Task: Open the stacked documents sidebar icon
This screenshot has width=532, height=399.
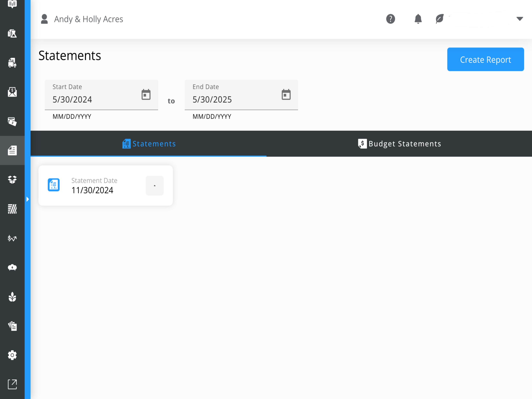Action: click(12, 326)
